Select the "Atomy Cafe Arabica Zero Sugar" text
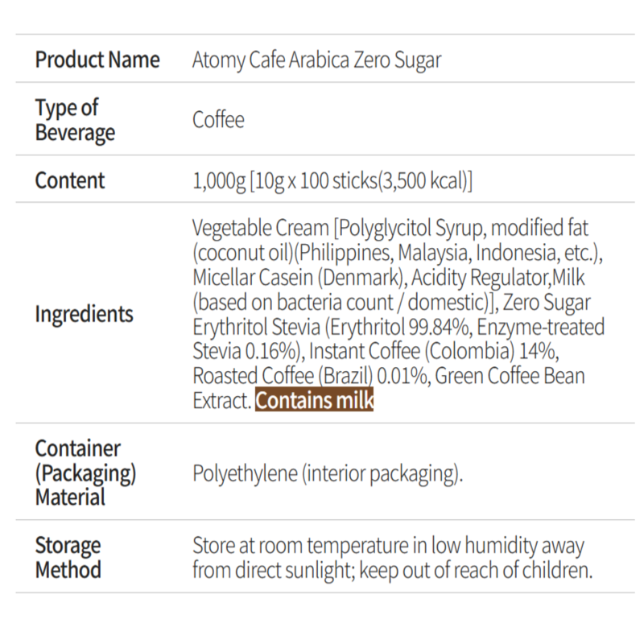 click(316, 61)
